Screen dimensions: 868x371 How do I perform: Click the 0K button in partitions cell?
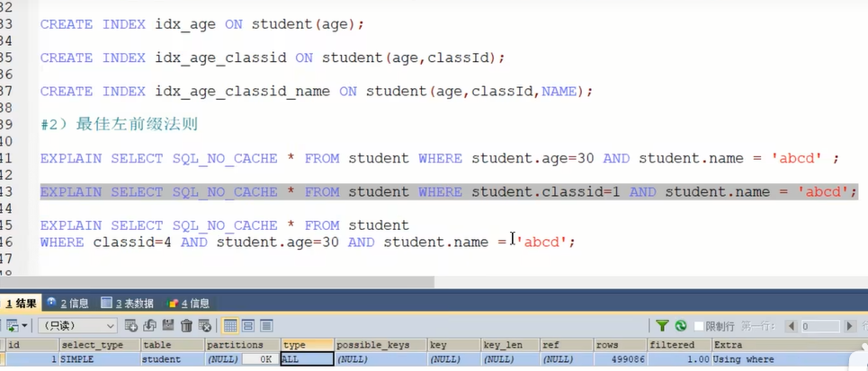261,359
